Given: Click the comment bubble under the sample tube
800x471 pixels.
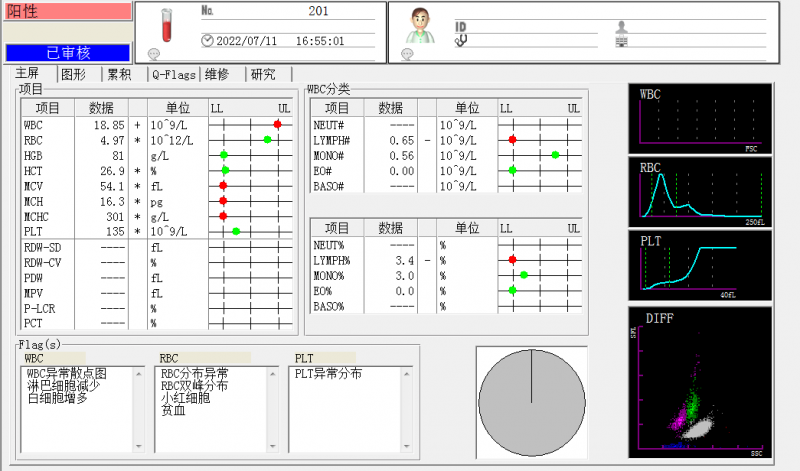Looking at the screenshot, I should pos(154,54).
